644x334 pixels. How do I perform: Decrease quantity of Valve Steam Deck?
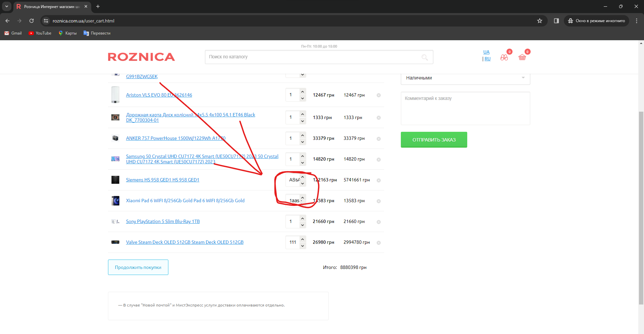[303, 246]
